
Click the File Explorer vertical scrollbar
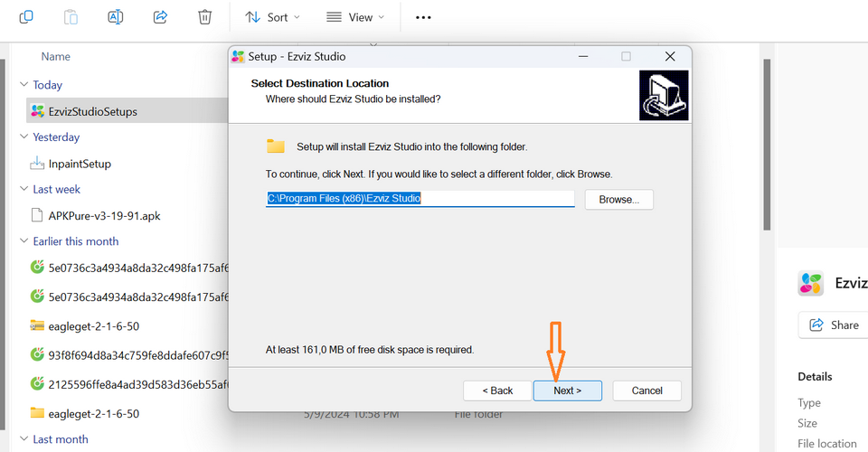[x=767, y=145]
